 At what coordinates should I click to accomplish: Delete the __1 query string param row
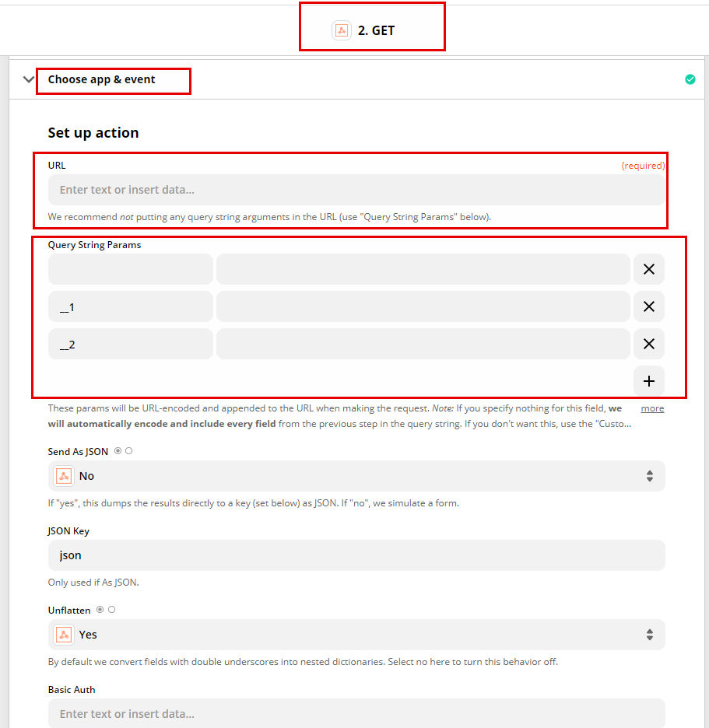coord(648,307)
